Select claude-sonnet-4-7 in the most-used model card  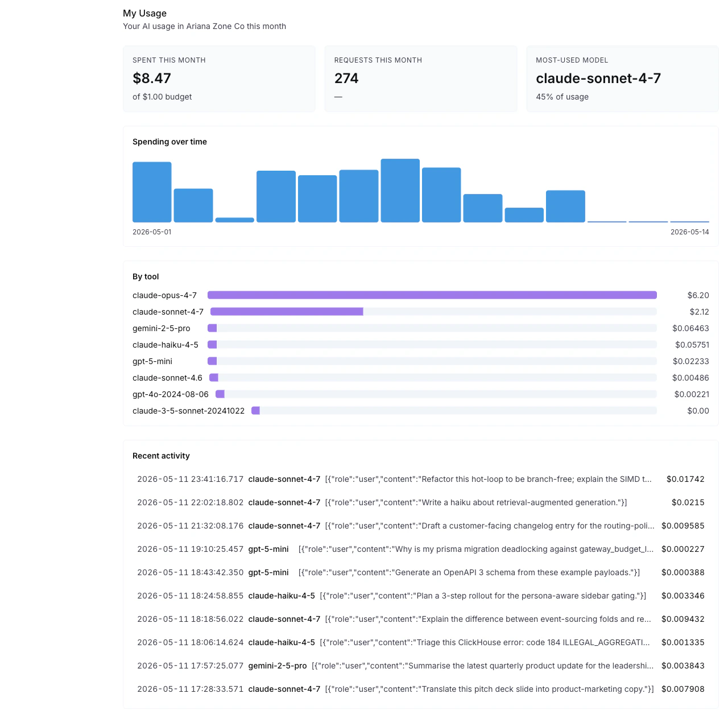coord(598,78)
